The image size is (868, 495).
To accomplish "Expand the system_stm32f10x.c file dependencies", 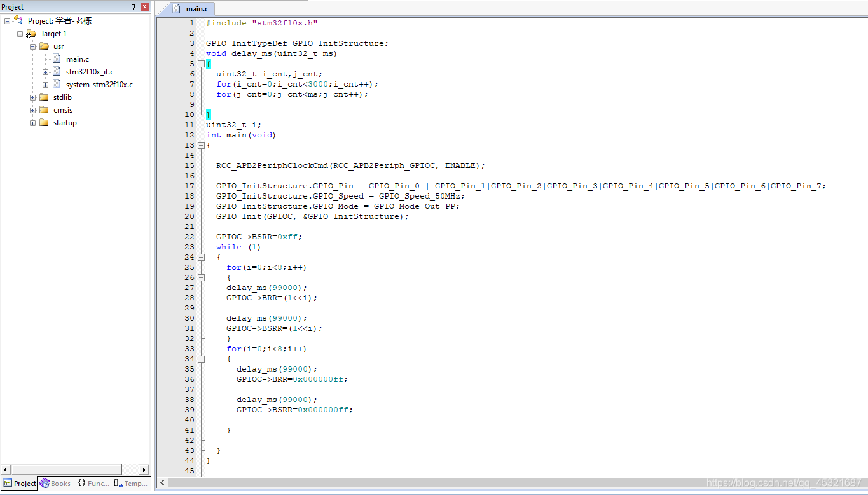I will (x=45, y=85).
